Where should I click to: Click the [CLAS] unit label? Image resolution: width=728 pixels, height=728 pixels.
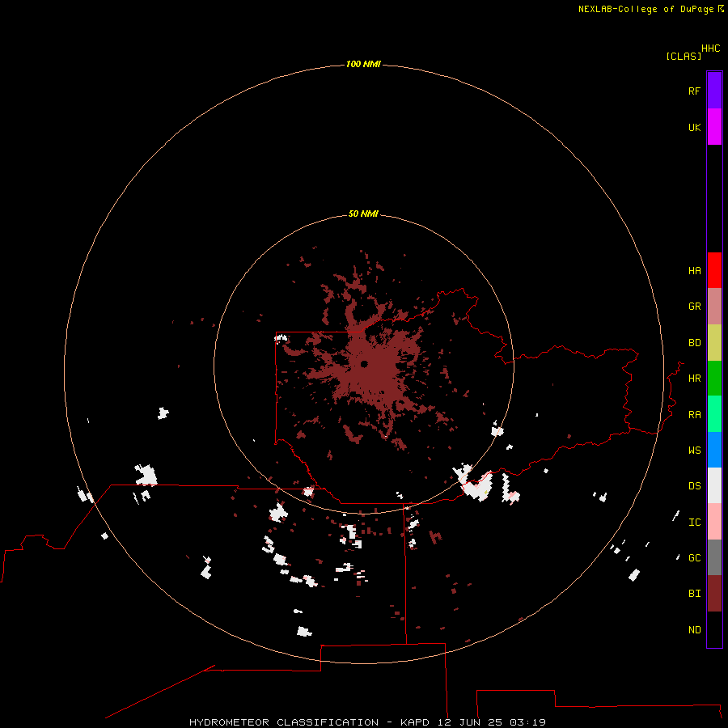click(x=684, y=56)
